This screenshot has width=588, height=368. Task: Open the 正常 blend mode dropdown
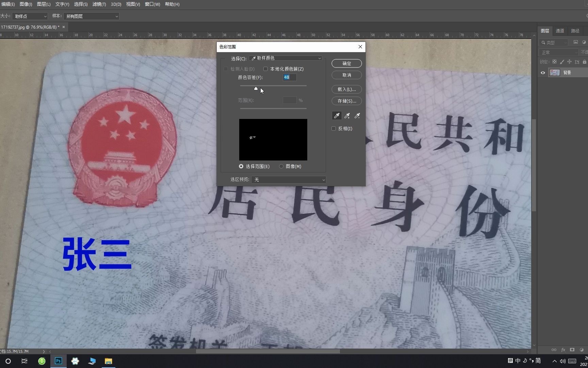tap(558, 52)
